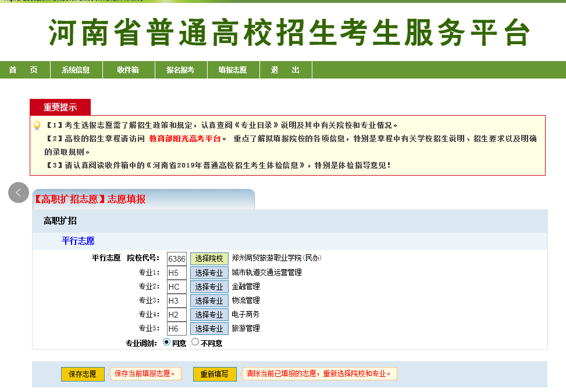
Task: Open the 系统信息 menu item
Action: click(x=76, y=70)
